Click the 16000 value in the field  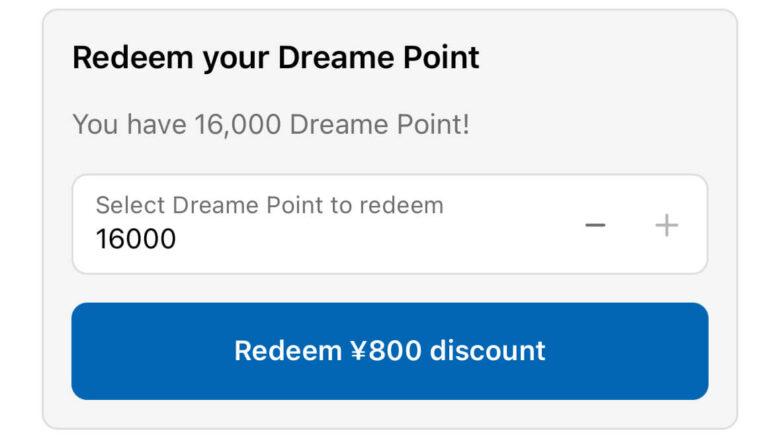(x=136, y=239)
